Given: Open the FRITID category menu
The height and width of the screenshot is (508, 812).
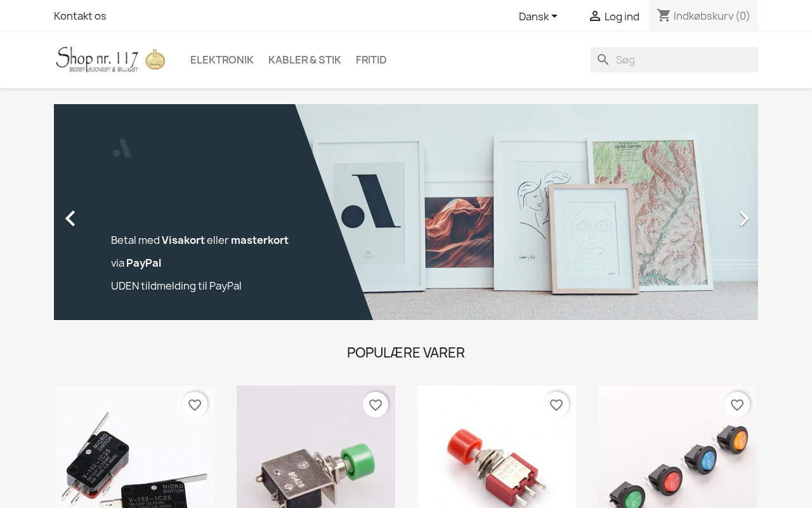Looking at the screenshot, I should 371,60.
